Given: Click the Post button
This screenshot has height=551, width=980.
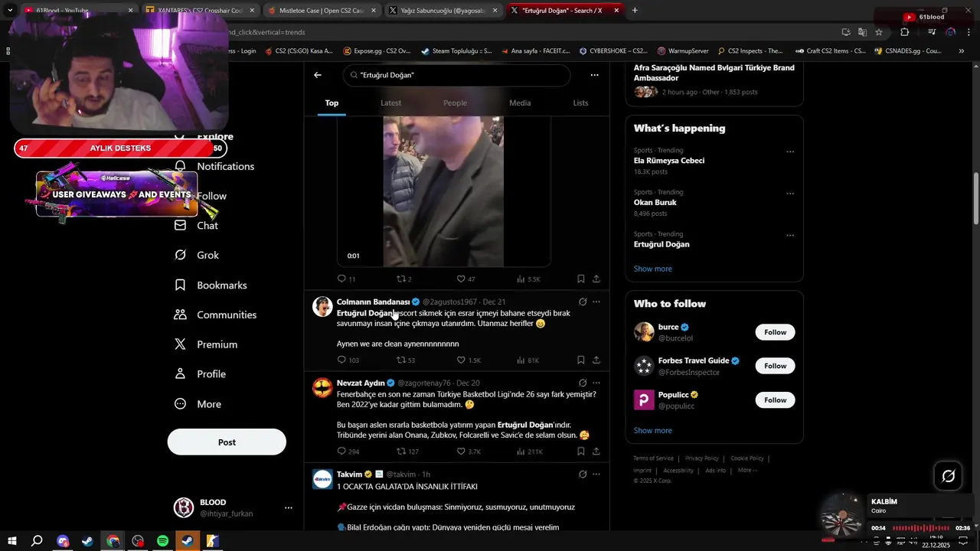Looking at the screenshot, I should (227, 442).
